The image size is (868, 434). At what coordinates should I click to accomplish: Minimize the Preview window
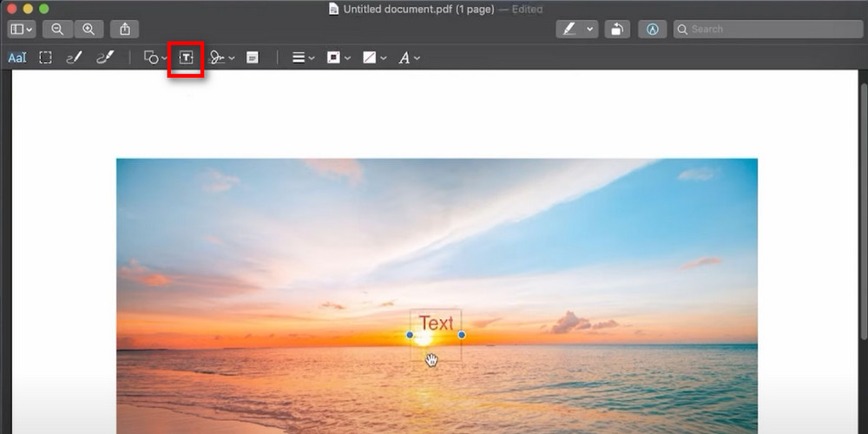coord(28,9)
